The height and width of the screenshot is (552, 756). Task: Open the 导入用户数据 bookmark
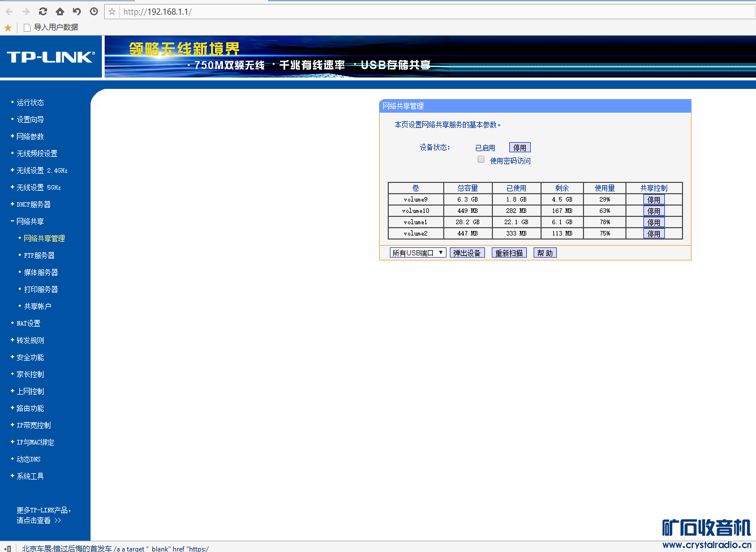pyautogui.click(x=50, y=27)
